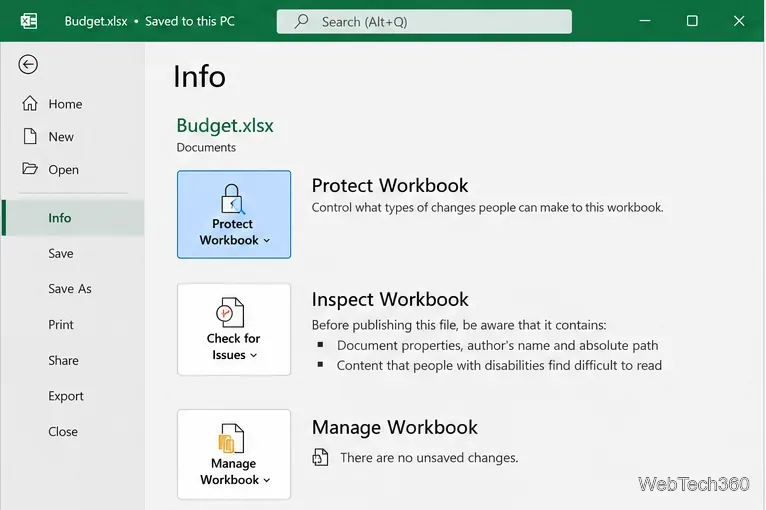Viewport: 766px width, 510px height.
Task: Click the small document icon beside unsaved changes text
Action: [x=320, y=457]
